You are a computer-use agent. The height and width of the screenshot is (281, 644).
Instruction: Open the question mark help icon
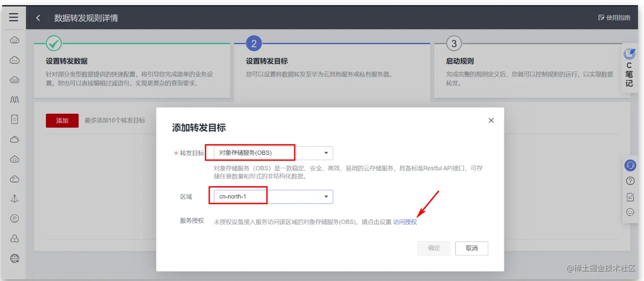(x=630, y=181)
